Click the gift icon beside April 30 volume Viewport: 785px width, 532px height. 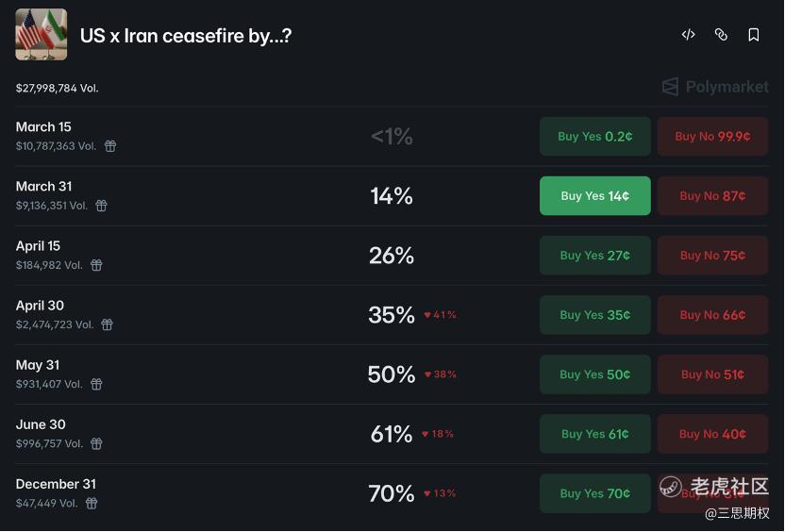[107, 324]
